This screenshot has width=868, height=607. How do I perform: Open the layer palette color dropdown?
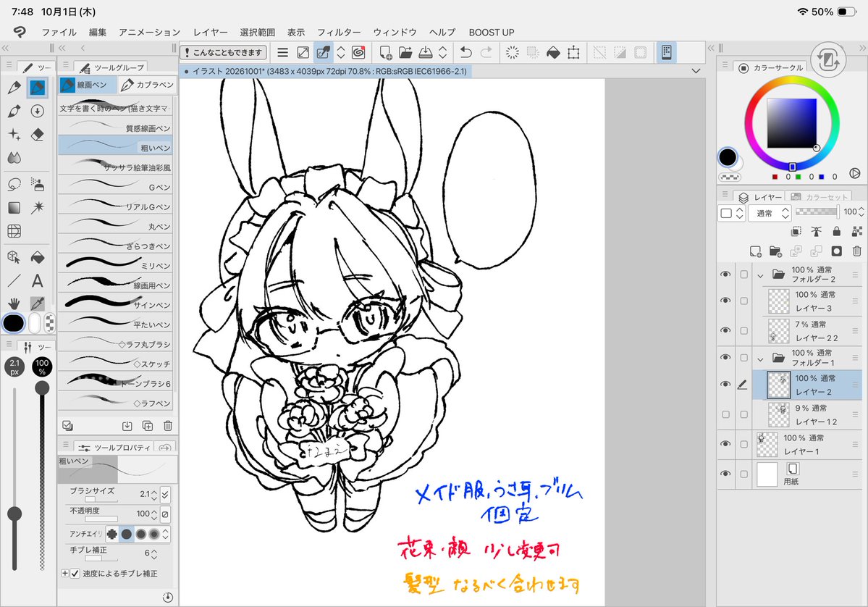[730, 213]
